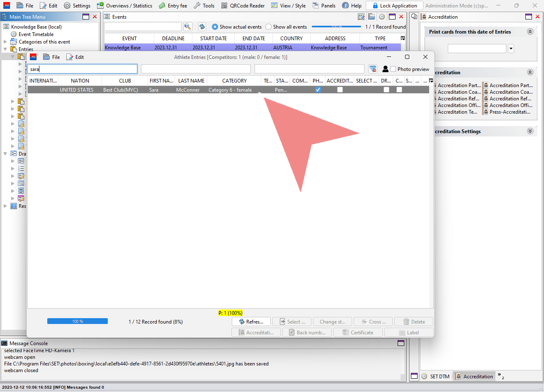Click Press-Accreditation link in Accreditation panel
The width and height of the screenshot is (544, 392).
(510, 112)
